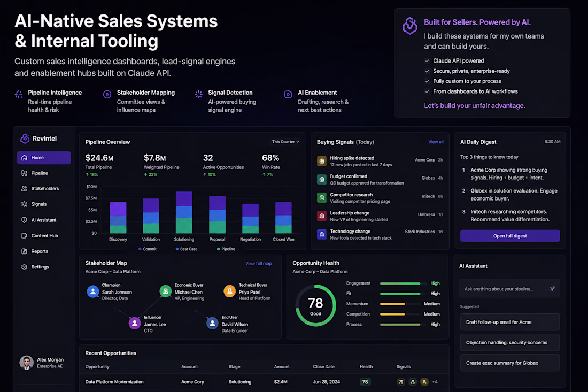Click View all in Buying Signals
This screenshot has height=392, width=588.
pyautogui.click(x=436, y=142)
